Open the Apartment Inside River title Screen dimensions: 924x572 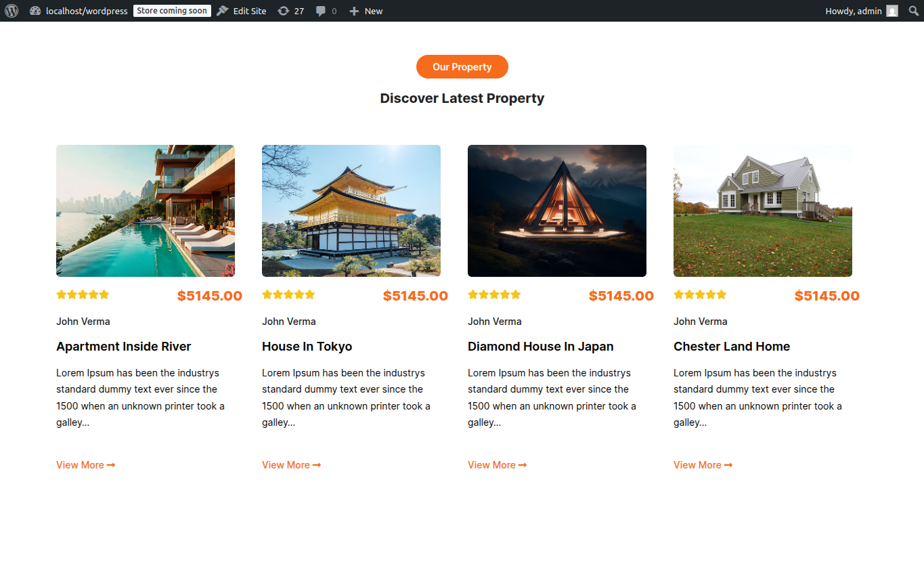pos(124,347)
